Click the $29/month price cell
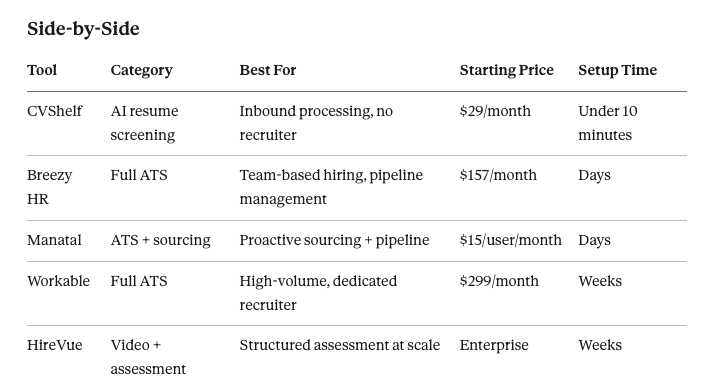This screenshot has width=715, height=388. point(495,111)
